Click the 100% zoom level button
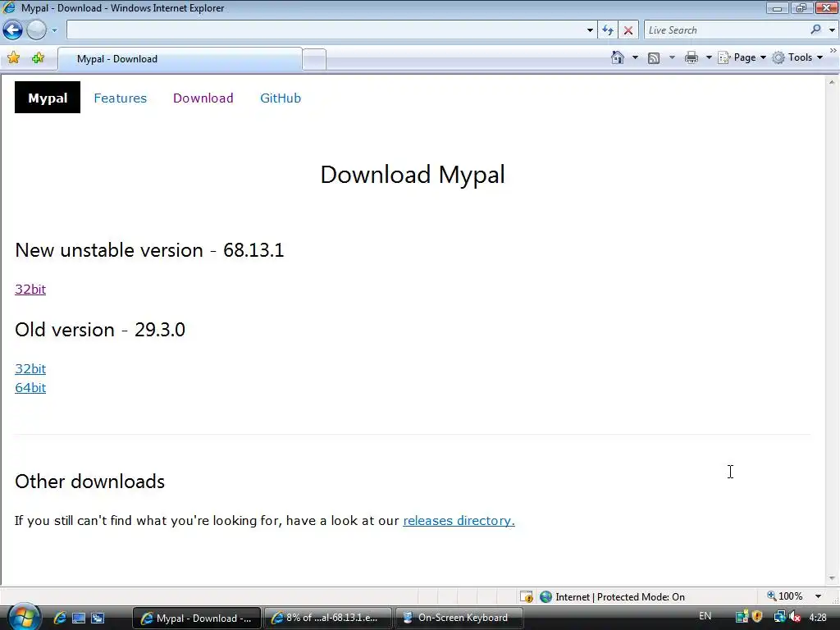840x630 pixels. 785,596
